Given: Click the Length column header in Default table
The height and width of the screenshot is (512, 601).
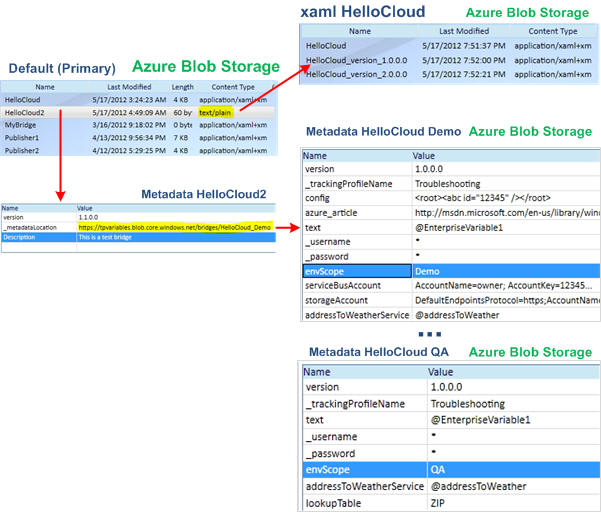Looking at the screenshot, I should 182,87.
